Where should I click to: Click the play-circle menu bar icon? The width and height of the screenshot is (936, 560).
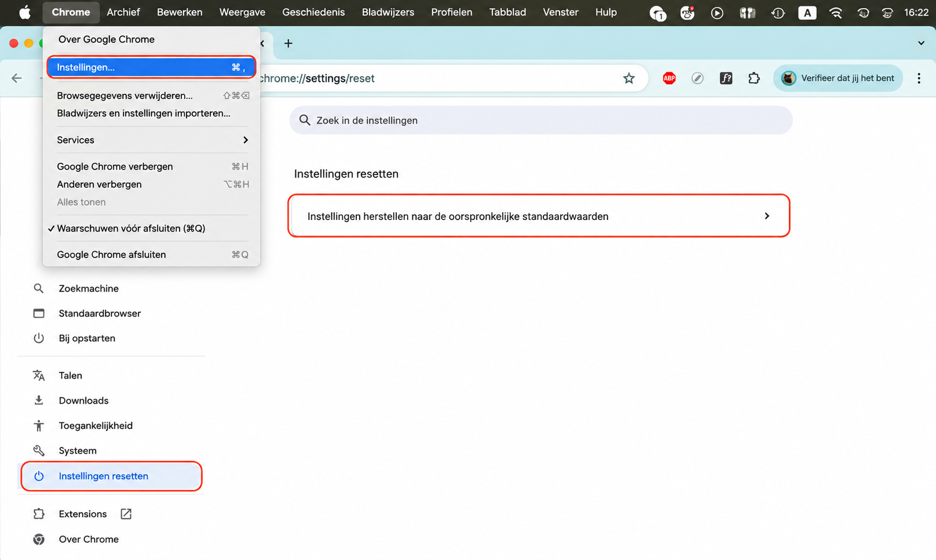[x=717, y=13]
